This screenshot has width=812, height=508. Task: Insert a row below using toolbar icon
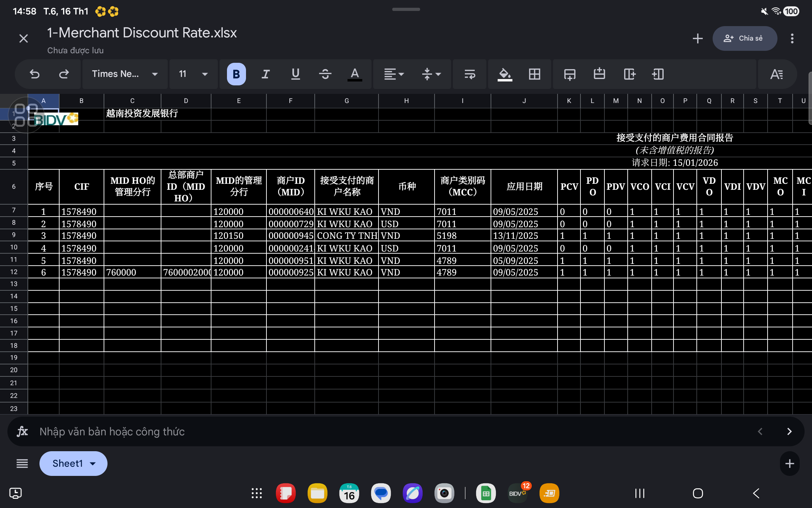coord(570,74)
